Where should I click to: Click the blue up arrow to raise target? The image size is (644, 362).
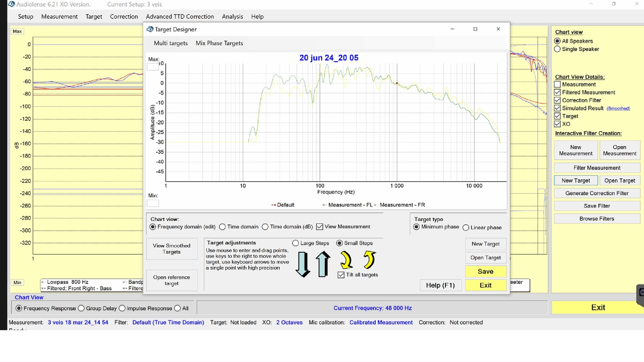pos(323,264)
